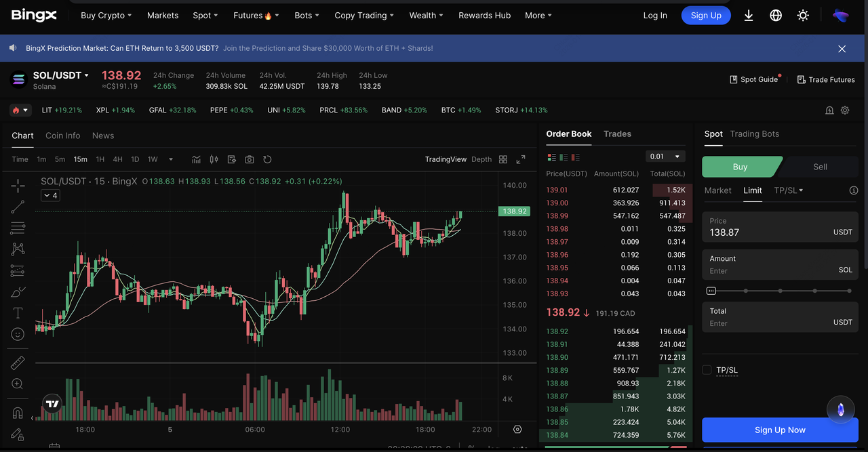The image size is (868, 452).
Task: Select the Measure ruler tool
Action: coord(17,362)
